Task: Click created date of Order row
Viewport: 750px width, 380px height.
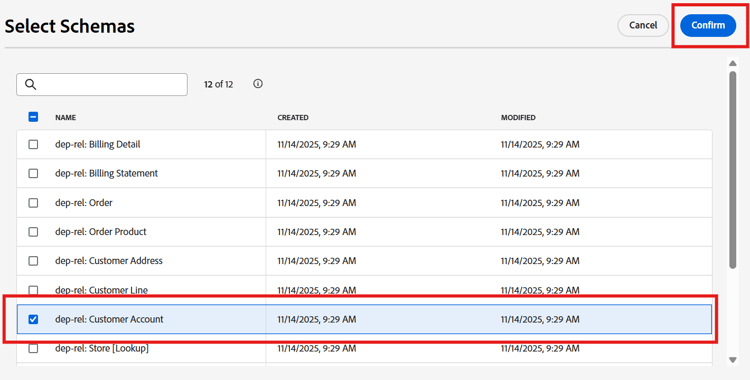Action: (317, 202)
